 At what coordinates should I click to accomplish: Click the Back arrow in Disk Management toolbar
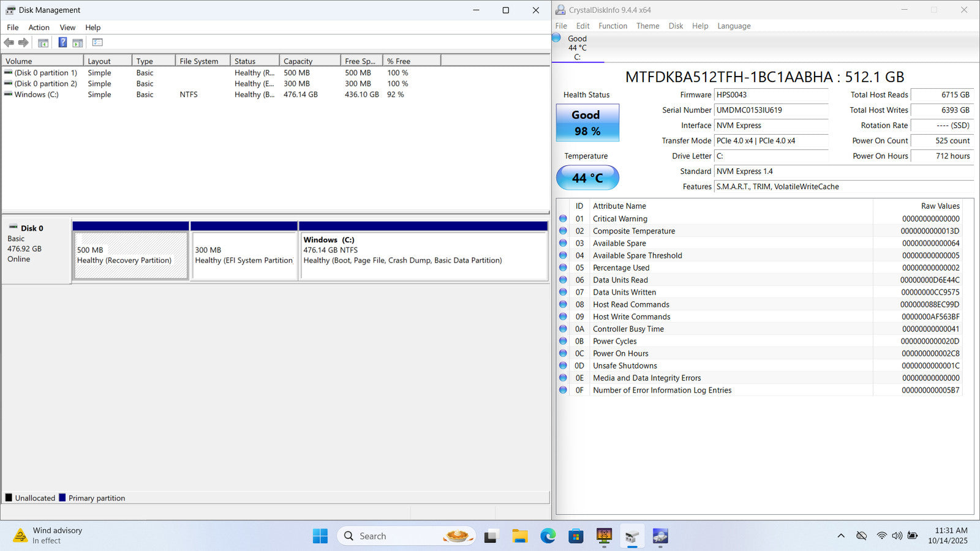9,43
